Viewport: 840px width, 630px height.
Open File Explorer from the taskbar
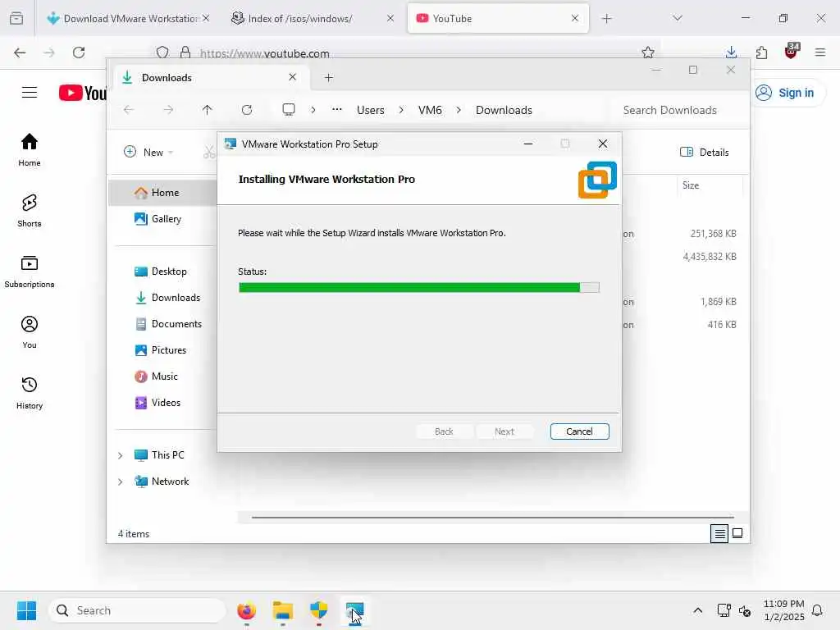(283, 610)
